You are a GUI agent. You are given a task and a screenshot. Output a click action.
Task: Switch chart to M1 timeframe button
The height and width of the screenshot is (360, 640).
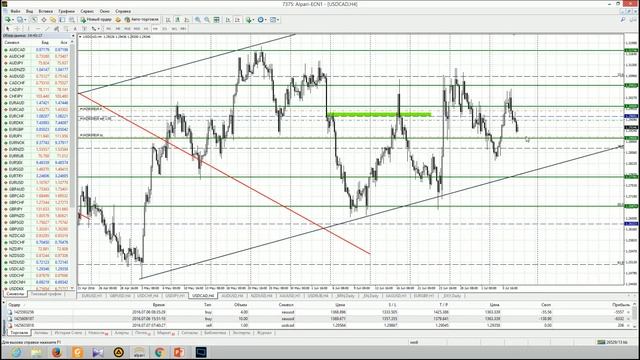(x=109, y=29)
